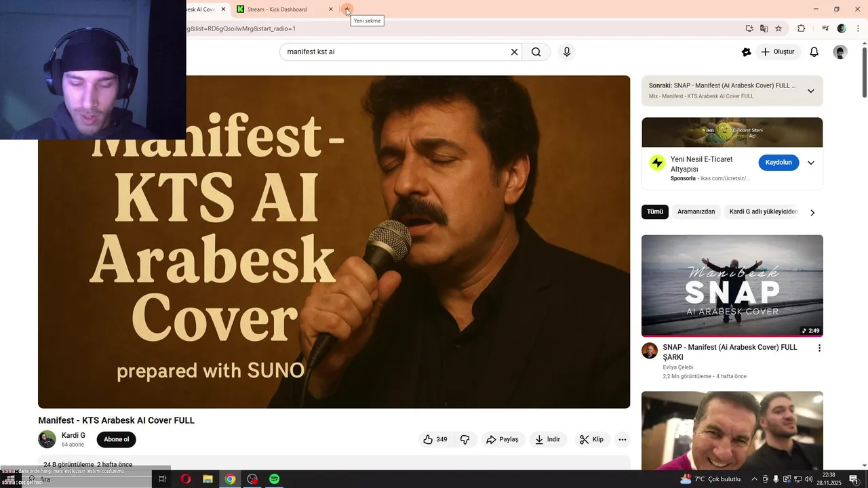Open File Explorer from taskbar
The image size is (868, 488).
[x=208, y=479]
